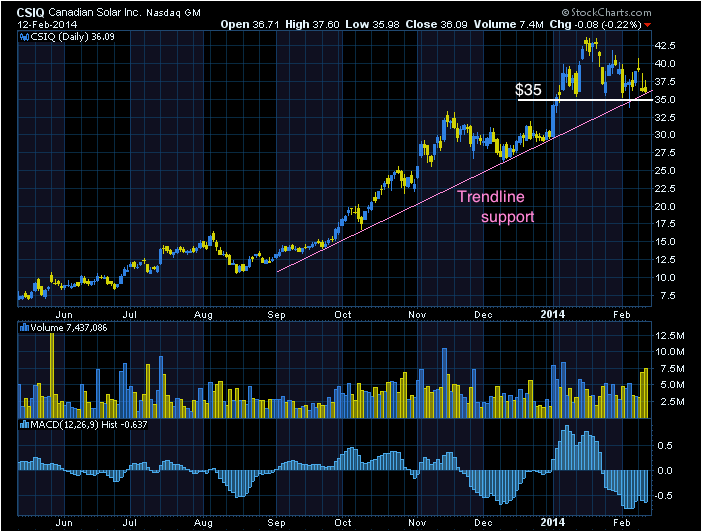The height and width of the screenshot is (532, 702).
Task: Click the Jul label under MACD panel
Action: [x=130, y=523]
